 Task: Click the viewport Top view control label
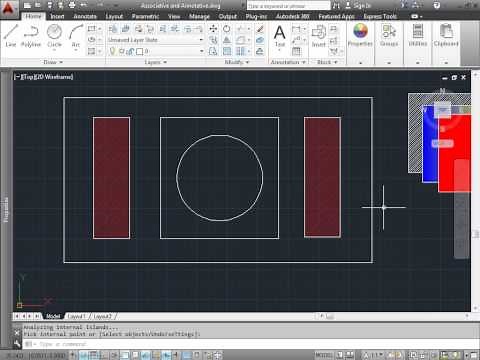pyautogui.click(x=27, y=77)
